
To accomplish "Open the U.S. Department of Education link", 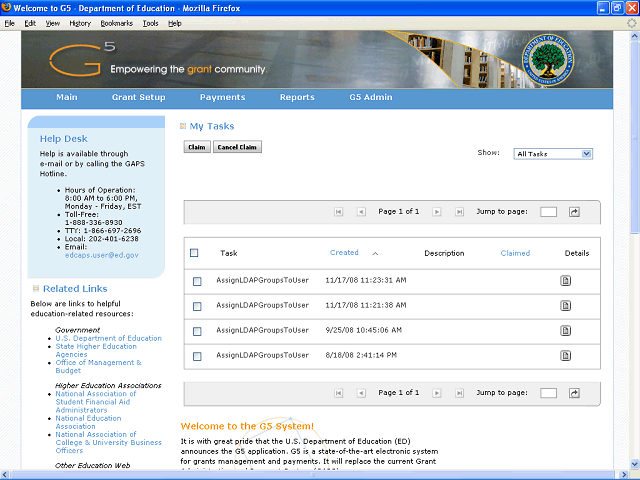I will (109, 338).
